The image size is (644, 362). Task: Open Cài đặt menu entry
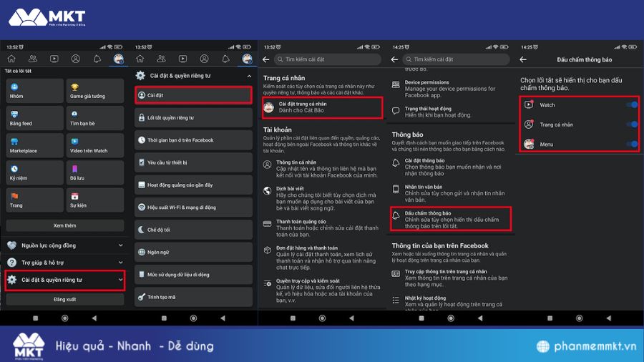(193, 95)
